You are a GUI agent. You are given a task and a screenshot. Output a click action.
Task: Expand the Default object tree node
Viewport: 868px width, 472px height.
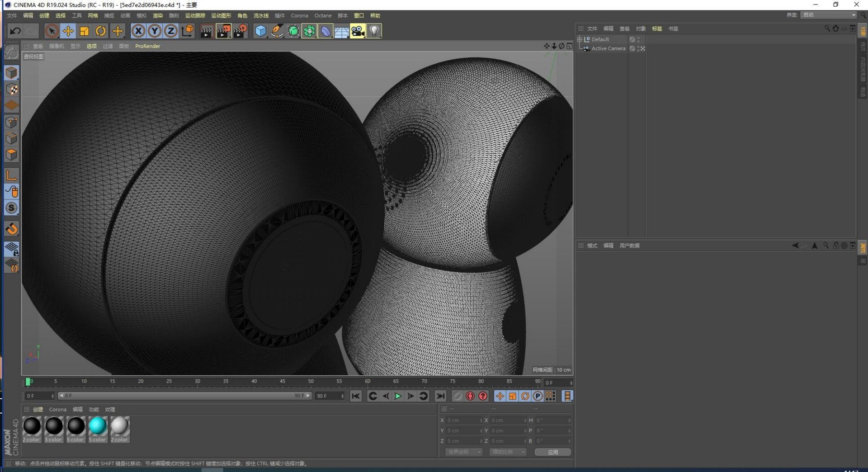[580, 39]
